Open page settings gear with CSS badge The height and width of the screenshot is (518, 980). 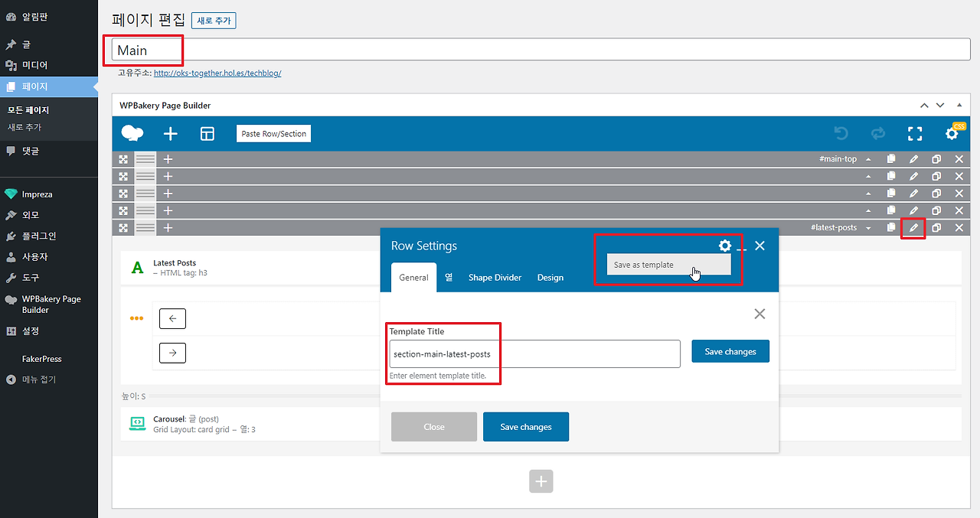click(x=952, y=133)
